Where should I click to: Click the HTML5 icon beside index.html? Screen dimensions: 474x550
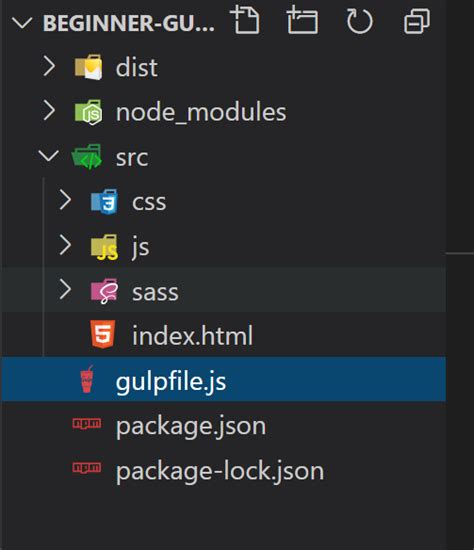(x=102, y=334)
